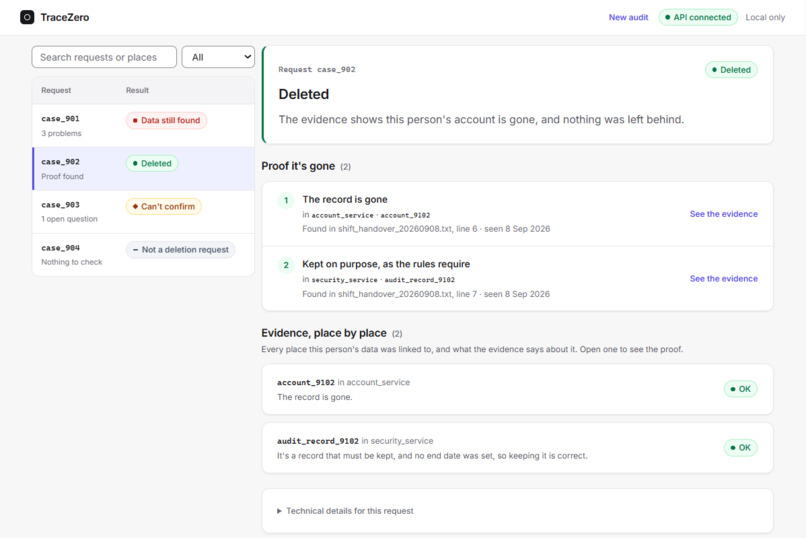Click the step 2 number circle
Image resolution: width=806 pixels, height=538 pixels.
click(x=286, y=265)
